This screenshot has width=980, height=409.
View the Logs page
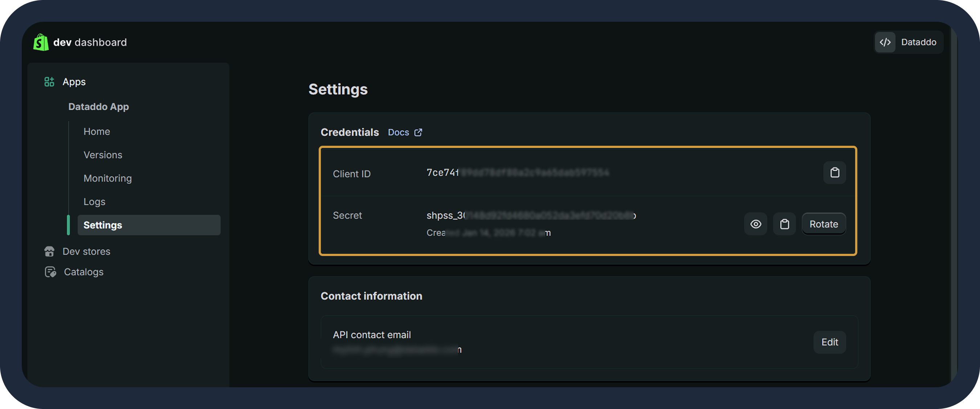pos(94,202)
